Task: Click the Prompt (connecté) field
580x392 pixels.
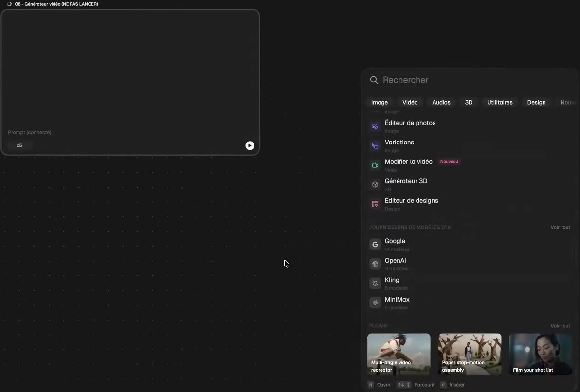Action: pyautogui.click(x=30, y=132)
